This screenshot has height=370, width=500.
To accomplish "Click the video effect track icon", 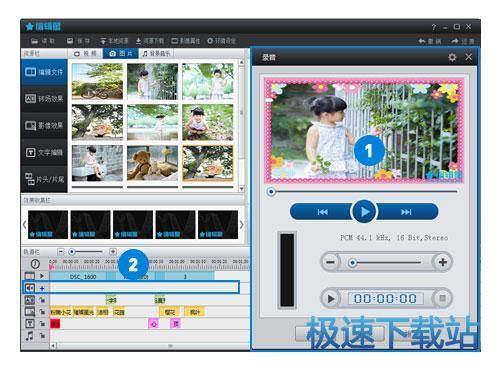I will click(x=30, y=312).
